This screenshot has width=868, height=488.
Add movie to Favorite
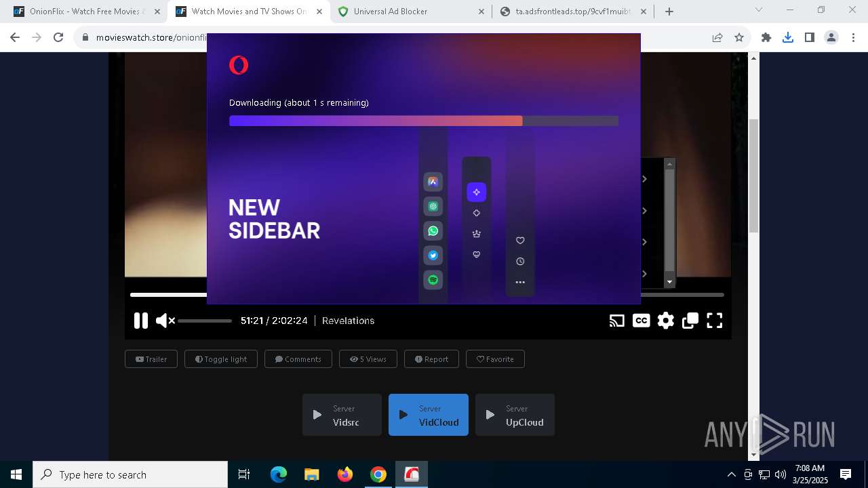click(x=495, y=359)
